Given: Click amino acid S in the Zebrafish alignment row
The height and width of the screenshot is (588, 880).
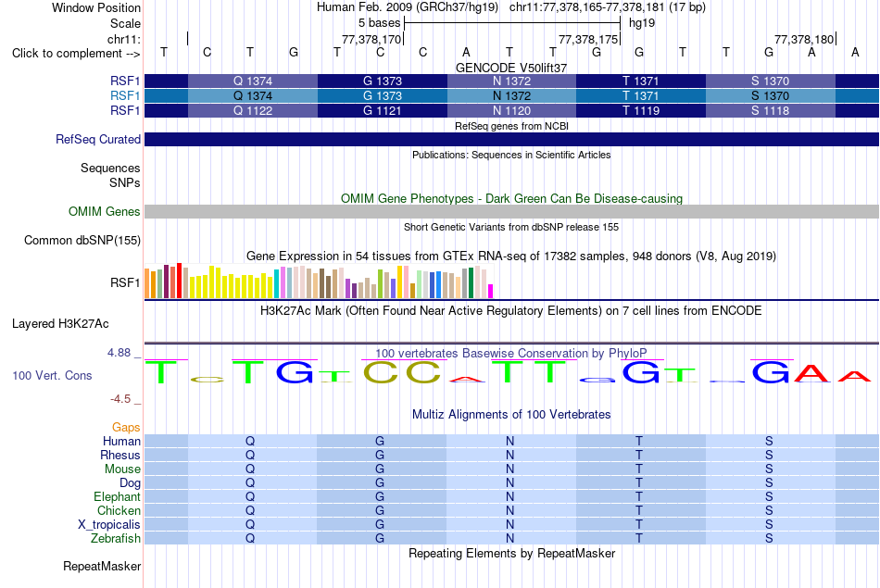Looking at the screenshot, I should 769,539.
